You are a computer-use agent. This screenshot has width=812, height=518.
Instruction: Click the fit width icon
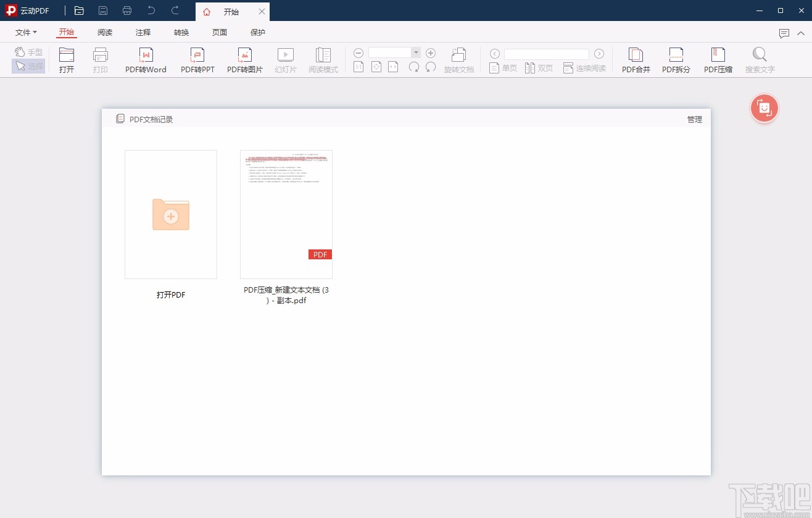(x=393, y=67)
